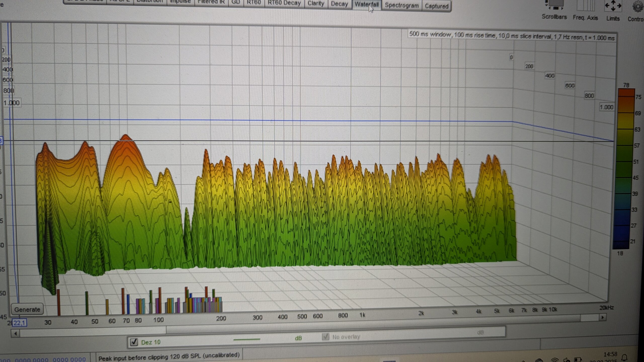Open the Captured tab
The image size is (644, 362).
436,6
